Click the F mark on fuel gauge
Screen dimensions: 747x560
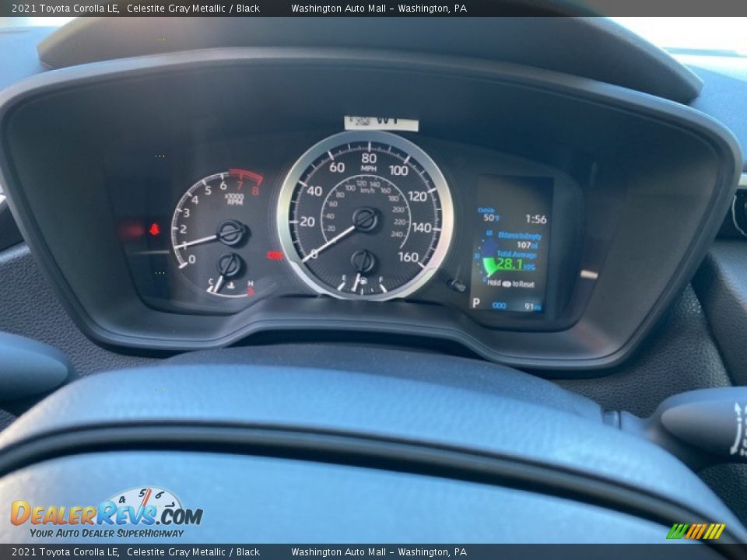(x=381, y=278)
